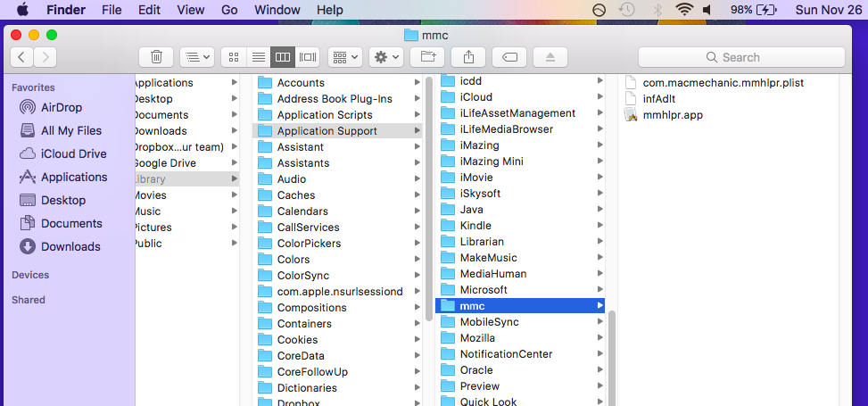Select the Library folder in first column
Screen dimensions: 868x406
187,178
